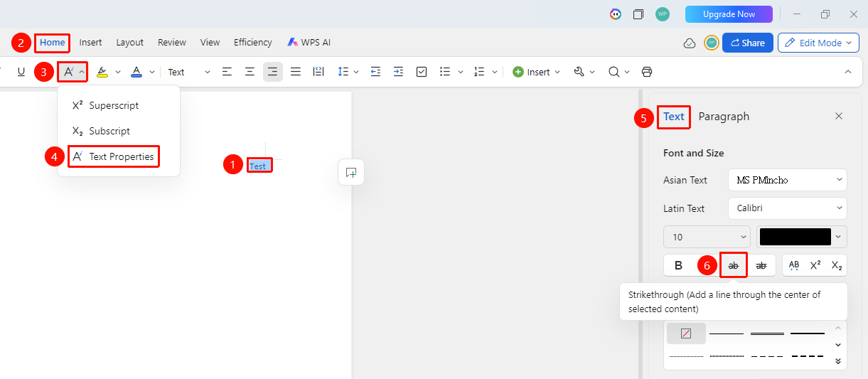Click the distributed alignment icon

[x=318, y=72]
